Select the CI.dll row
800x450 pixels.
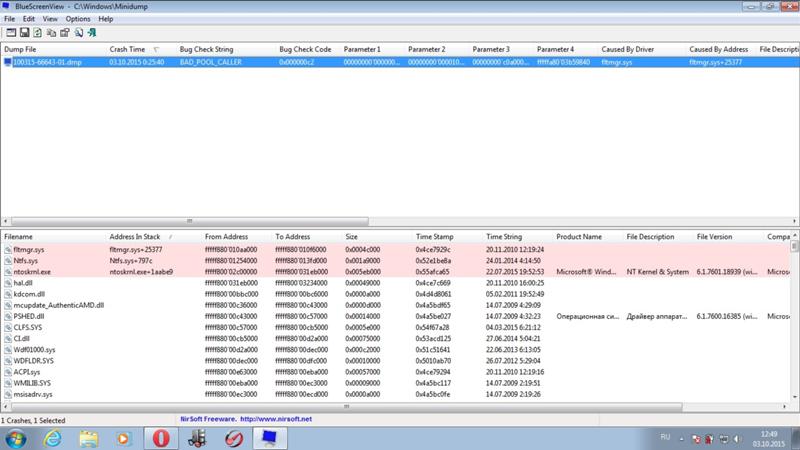pyautogui.click(x=395, y=338)
